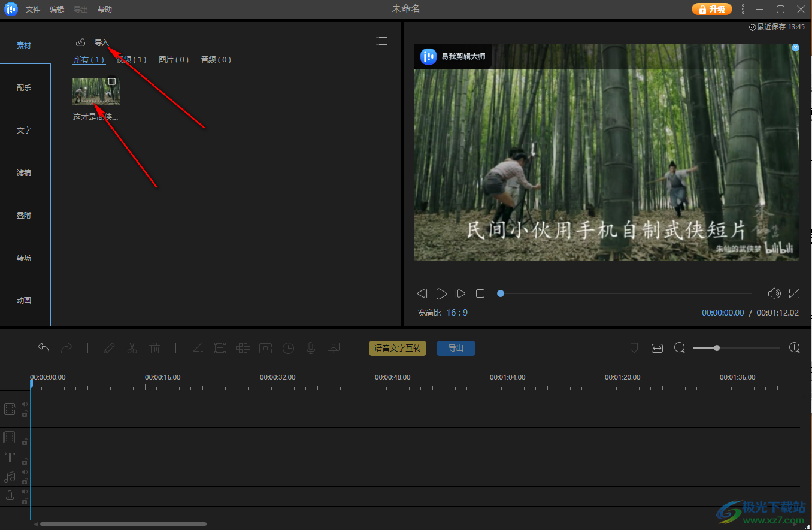The height and width of the screenshot is (530, 812).
Task: Click the freeze-frame icon
Action: [x=266, y=348]
